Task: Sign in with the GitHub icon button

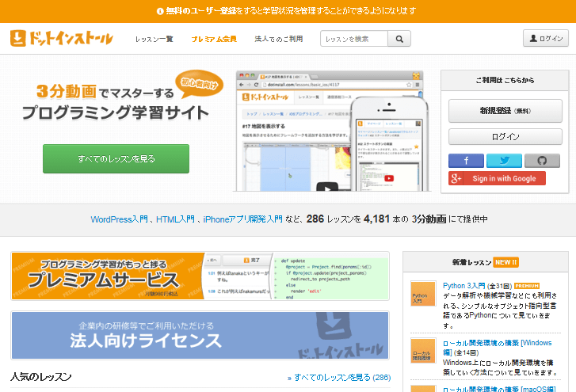Action: click(542, 161)
